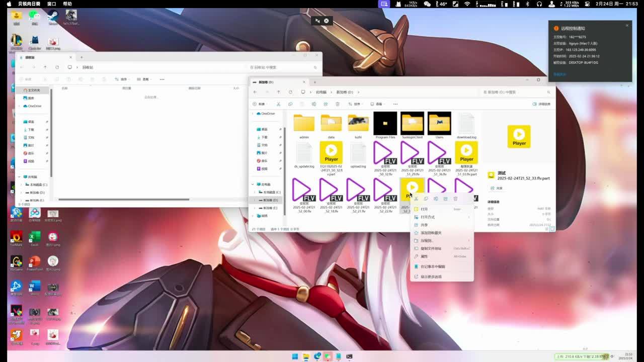Screen dimensions: 644x362
Task: Click the D drive window search box
Action: coord(513,92)
